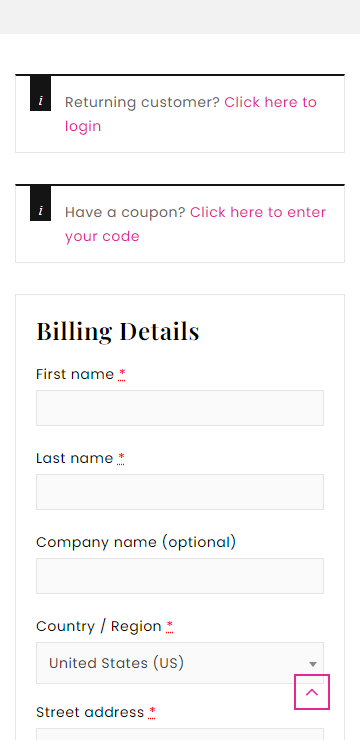Click the Country / Region dropdown arrow
The width and height of the screenshot is (360, 740).
click(x=312, y=664)
